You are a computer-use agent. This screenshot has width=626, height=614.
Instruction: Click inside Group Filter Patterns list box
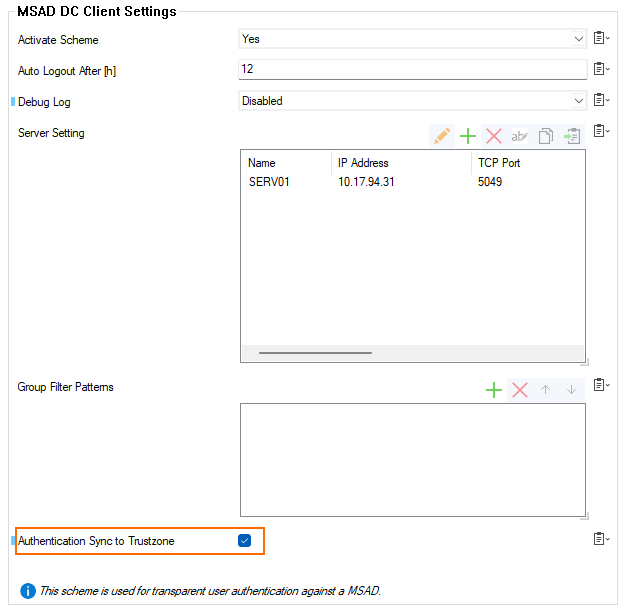point(413,460)
